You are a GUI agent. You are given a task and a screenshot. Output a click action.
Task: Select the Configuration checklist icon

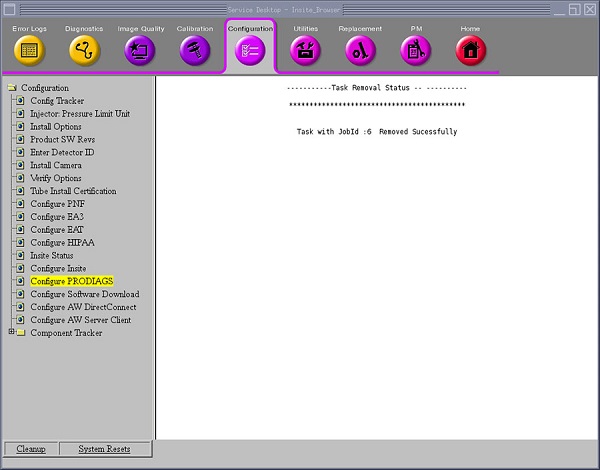coord(250,50)
